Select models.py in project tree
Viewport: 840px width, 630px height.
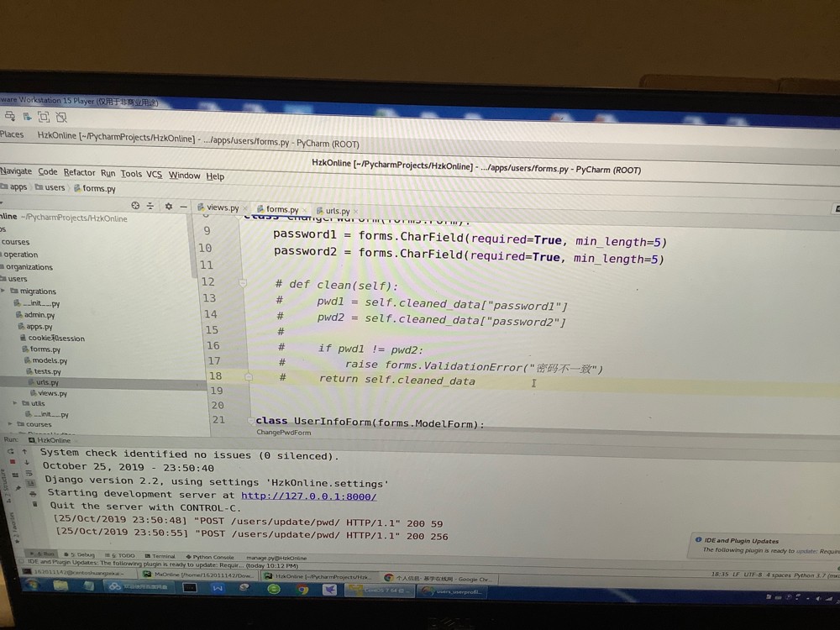45,360
